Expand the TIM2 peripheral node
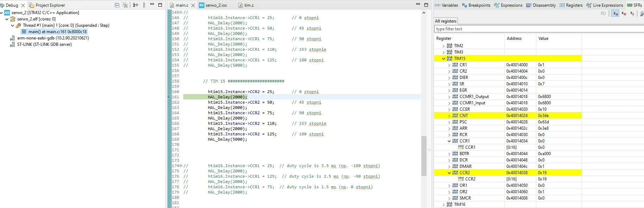Viewport: 644px width, 208px height. (443, 46)
